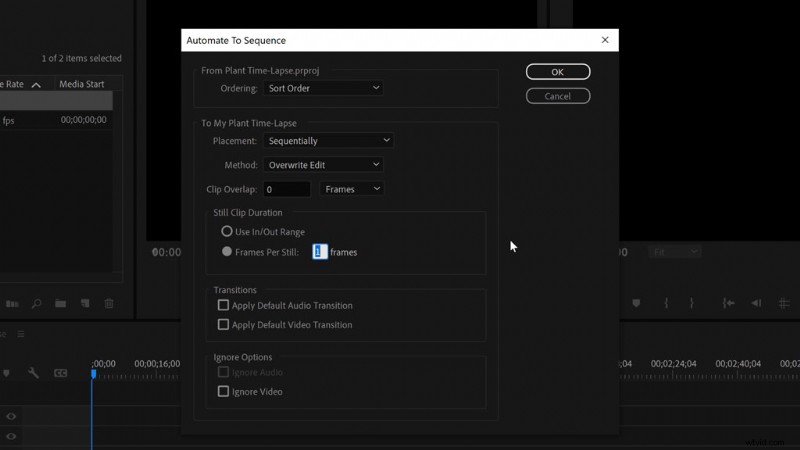800x450 pixels.
Task: Select the Use In/Out Range radio button
Action: [227, 231]
